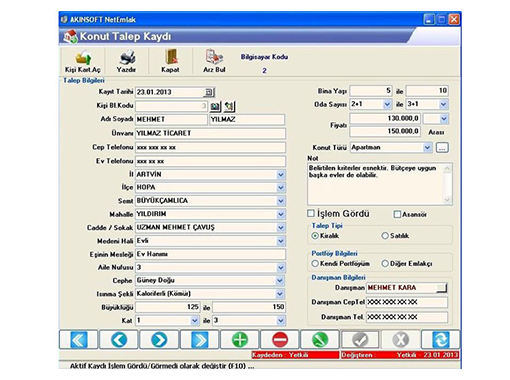This screenshot has width=510, height=380.
Task: Find offers with Arz Bul
Action: coord(214,61)
